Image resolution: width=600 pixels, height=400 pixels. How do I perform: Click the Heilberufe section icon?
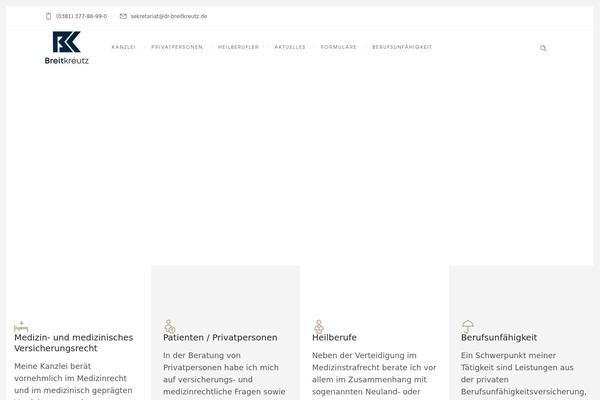pyautogui.click(x=318, y=325)
